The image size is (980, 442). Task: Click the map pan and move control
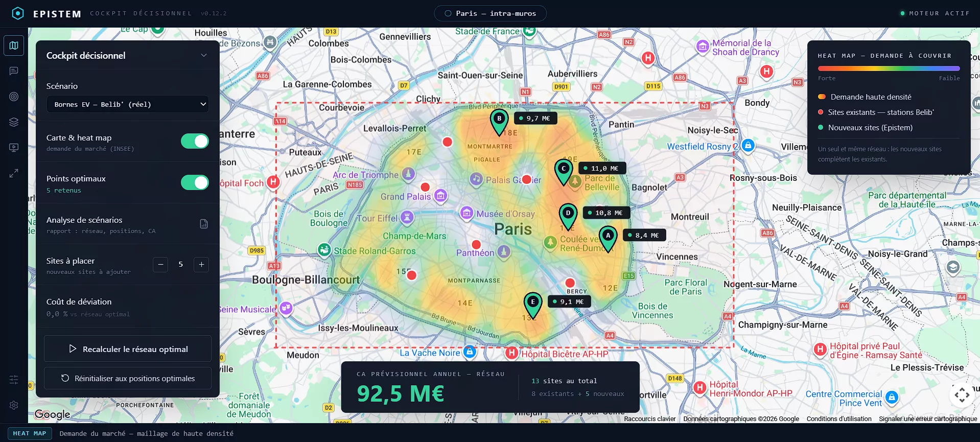[962, 395]
